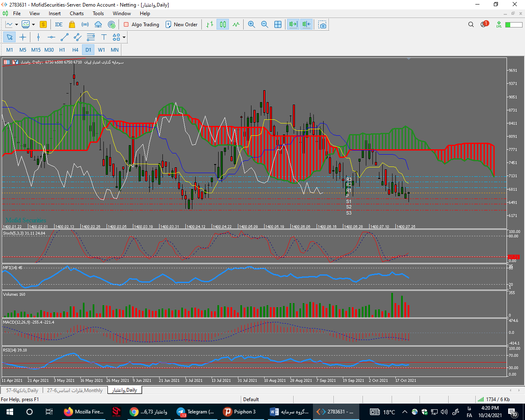Viewport: 525px width, 420px height.
Task: Click the RSI(14) 39.18 label
Action: [x=15, y=350]
